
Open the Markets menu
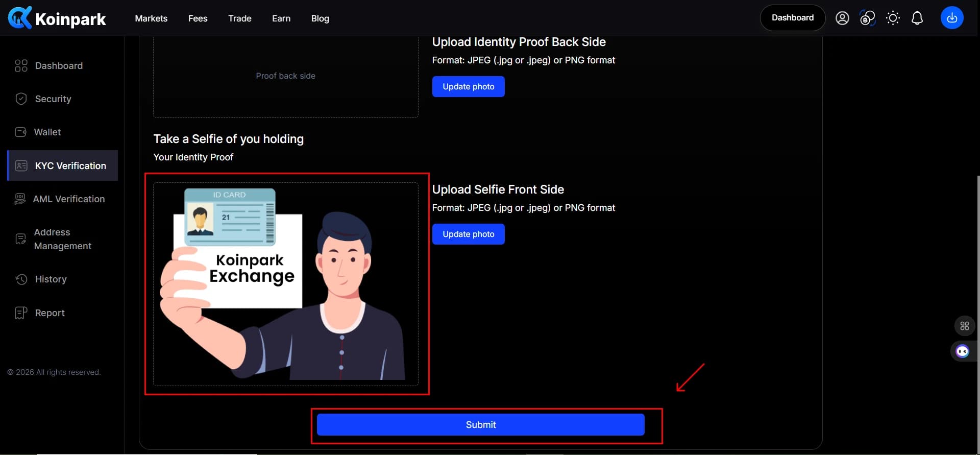click(151, 18)
